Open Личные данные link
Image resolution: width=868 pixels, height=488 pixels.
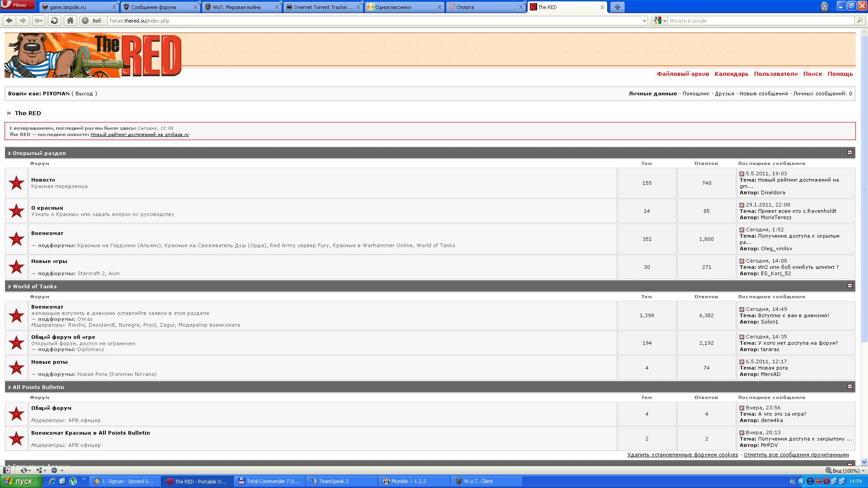pos(652,94)
